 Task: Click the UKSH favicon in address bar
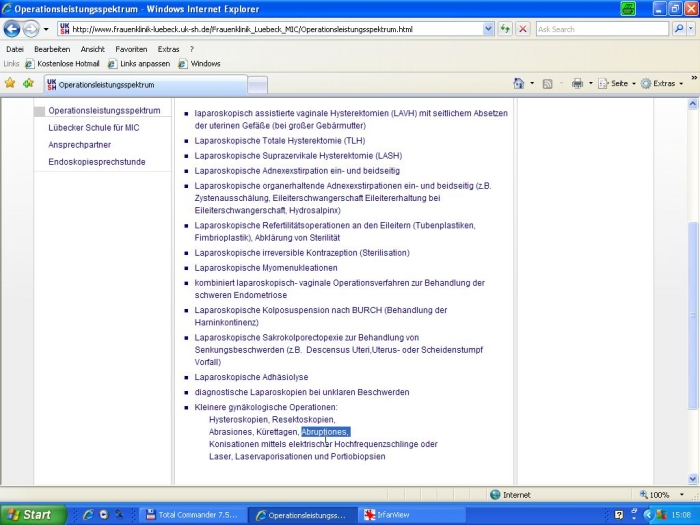pos(64,29)
